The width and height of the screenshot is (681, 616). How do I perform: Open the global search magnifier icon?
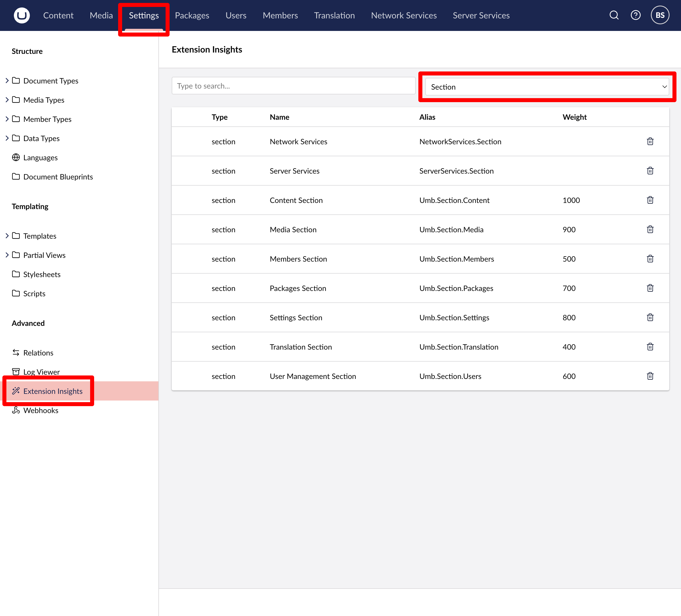coord(614,15)
